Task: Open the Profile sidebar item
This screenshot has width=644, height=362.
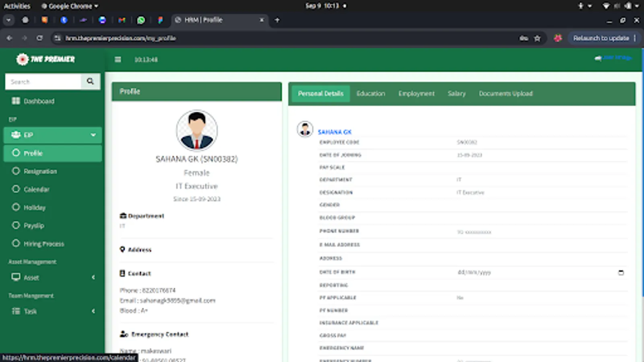Action: click(52, 153)
